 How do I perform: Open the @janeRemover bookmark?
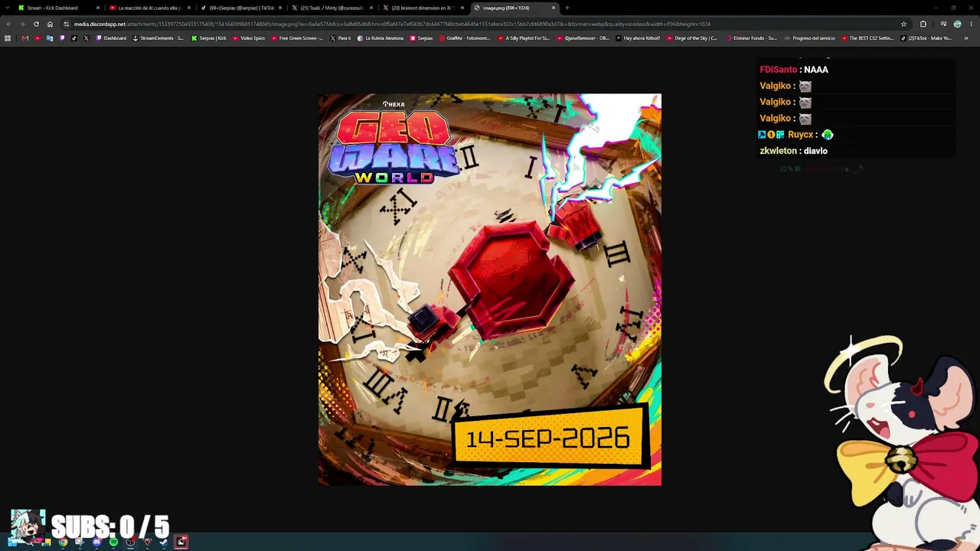click(583, 38)
